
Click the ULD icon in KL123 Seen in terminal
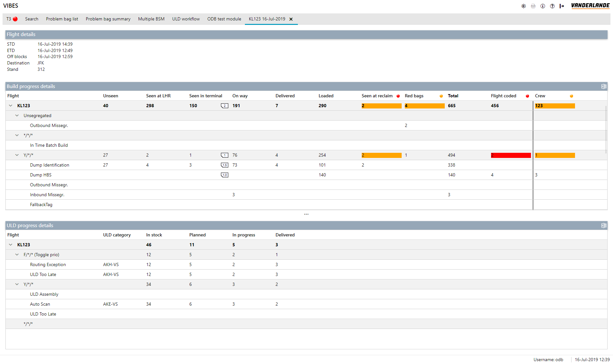224,106
